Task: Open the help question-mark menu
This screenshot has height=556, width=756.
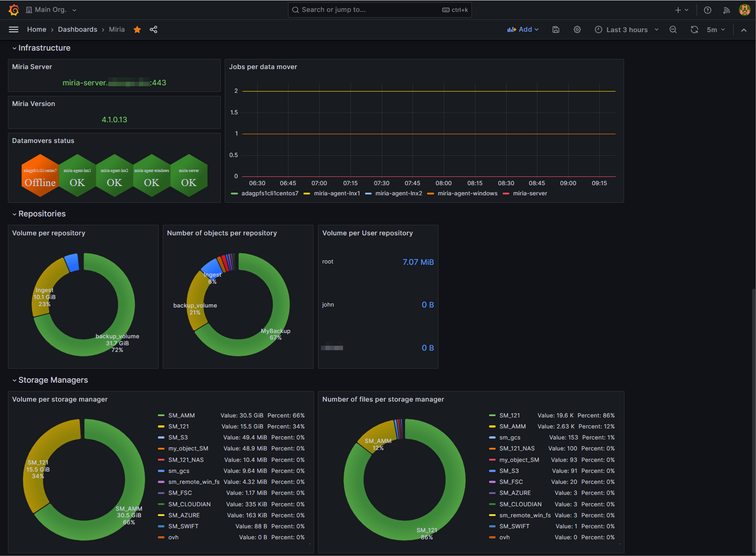Action: 708,10
